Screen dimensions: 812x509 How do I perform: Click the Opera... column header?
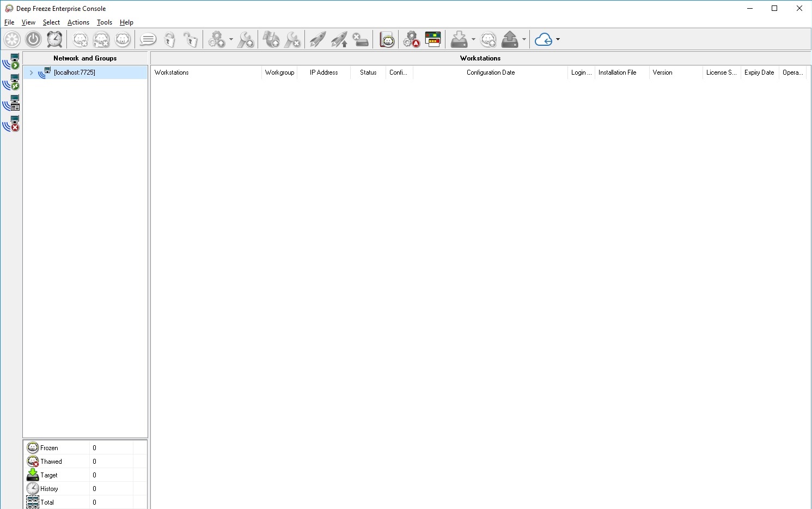tap(792, 72)
